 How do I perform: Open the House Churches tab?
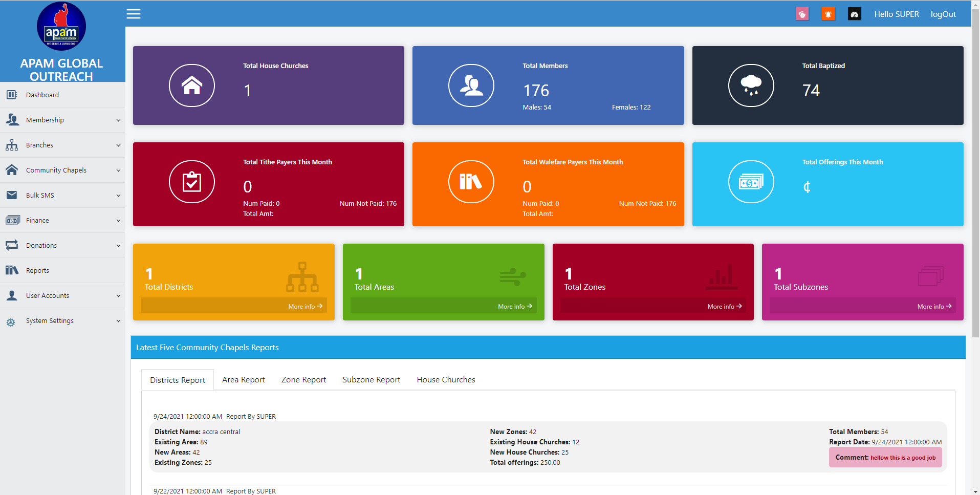click(x=446, y=380)
